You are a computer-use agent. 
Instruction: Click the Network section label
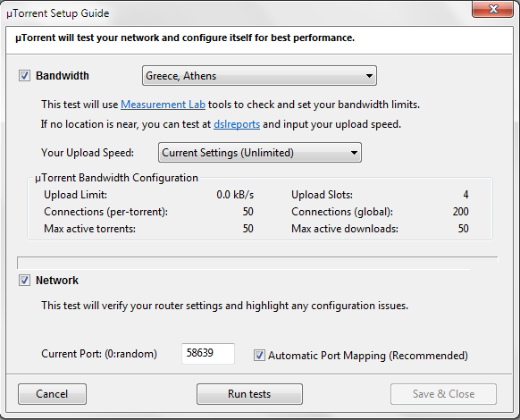(x=57, y=281)
